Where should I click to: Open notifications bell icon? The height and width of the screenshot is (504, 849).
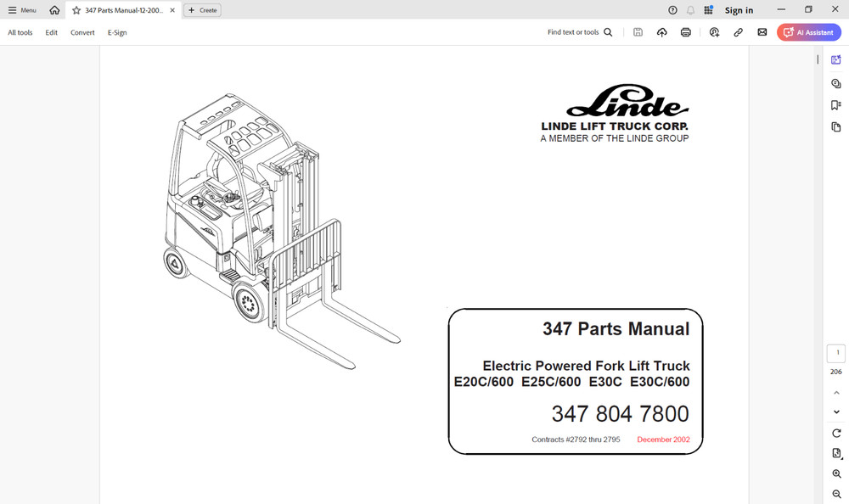[x=690, y=10]
